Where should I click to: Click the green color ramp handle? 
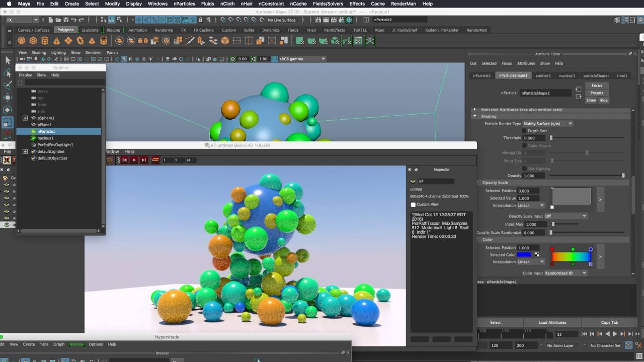point(573,249)
